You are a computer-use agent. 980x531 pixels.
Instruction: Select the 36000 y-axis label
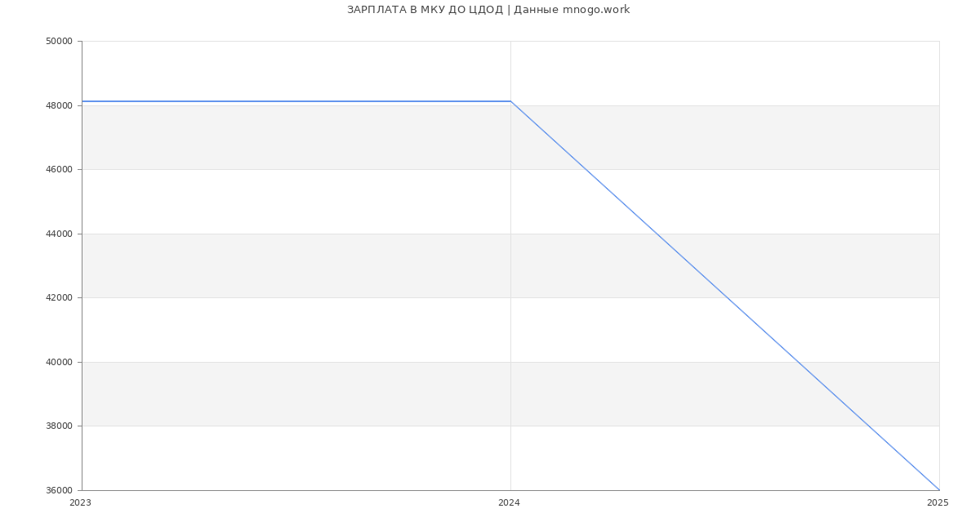tap(59, 490)
